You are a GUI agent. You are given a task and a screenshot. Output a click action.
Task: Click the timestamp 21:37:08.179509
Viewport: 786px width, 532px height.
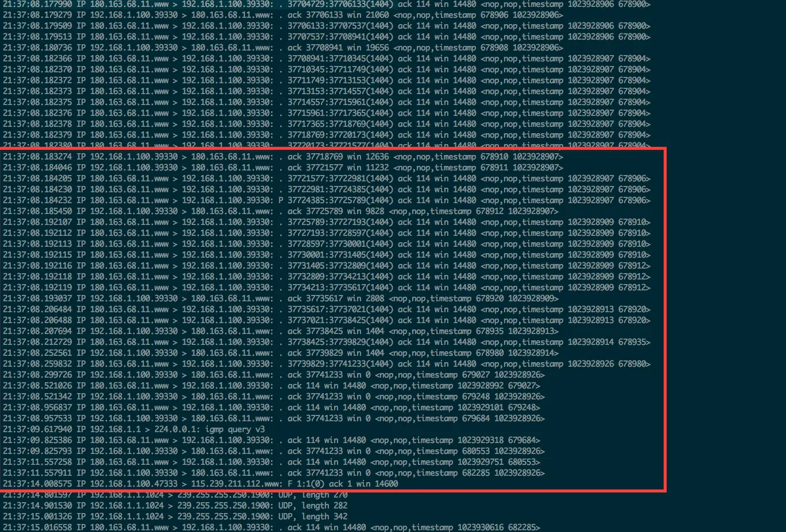(x=37, y=26)
